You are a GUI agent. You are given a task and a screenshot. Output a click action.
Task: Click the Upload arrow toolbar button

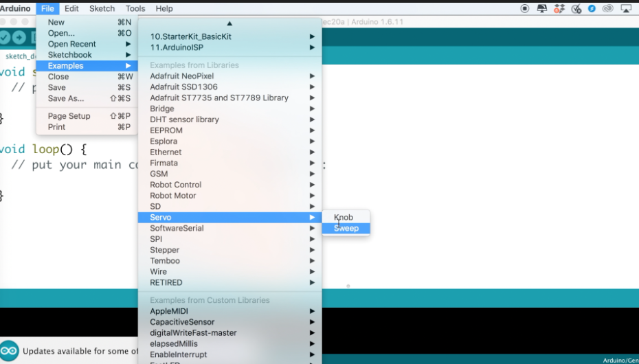(19, 38)
